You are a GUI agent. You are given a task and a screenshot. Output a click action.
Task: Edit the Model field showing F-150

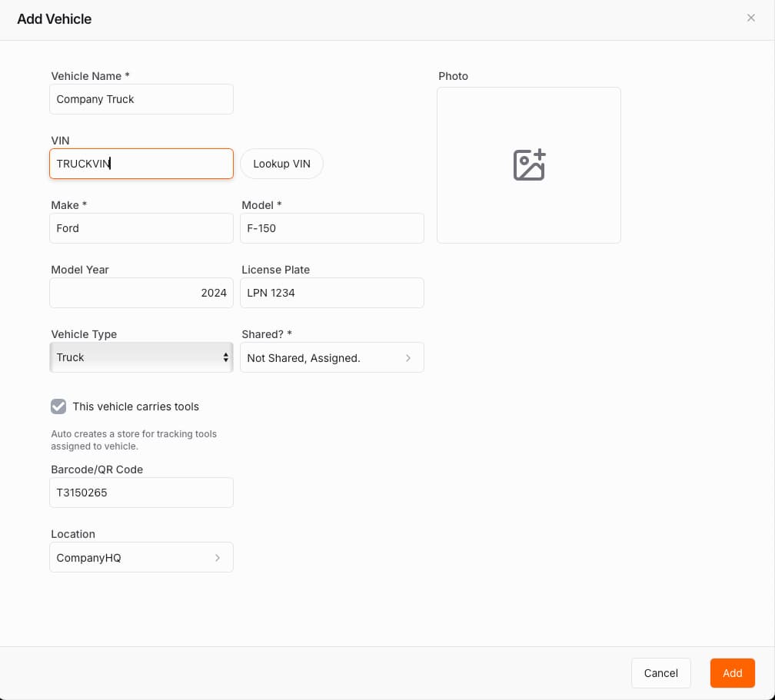(x=332, y=228)
